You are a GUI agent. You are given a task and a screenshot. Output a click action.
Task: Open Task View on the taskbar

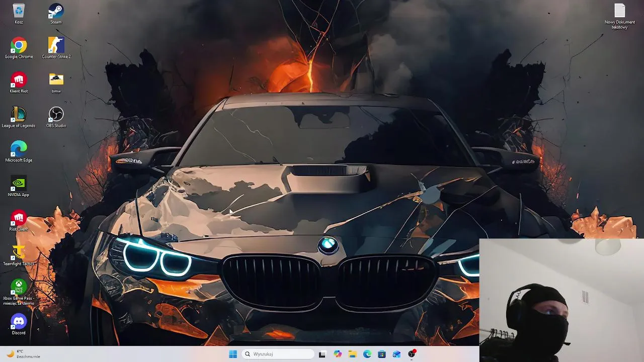pos(323,354)
